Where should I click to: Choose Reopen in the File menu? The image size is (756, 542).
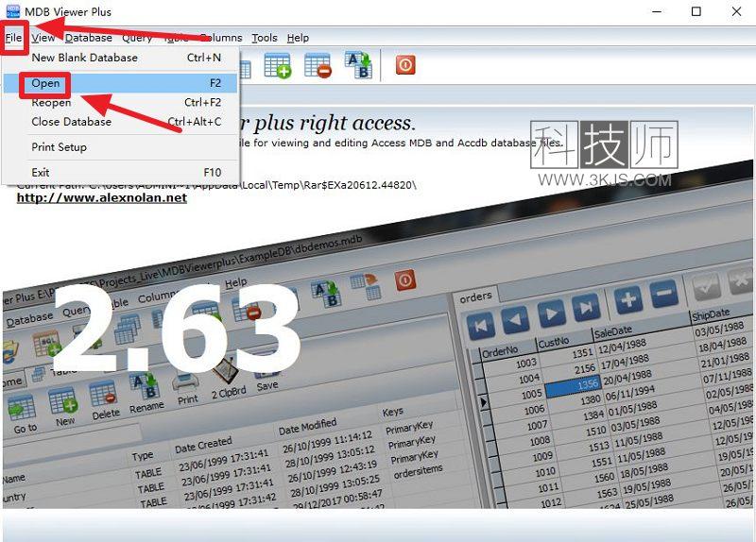tap(121, 103)
